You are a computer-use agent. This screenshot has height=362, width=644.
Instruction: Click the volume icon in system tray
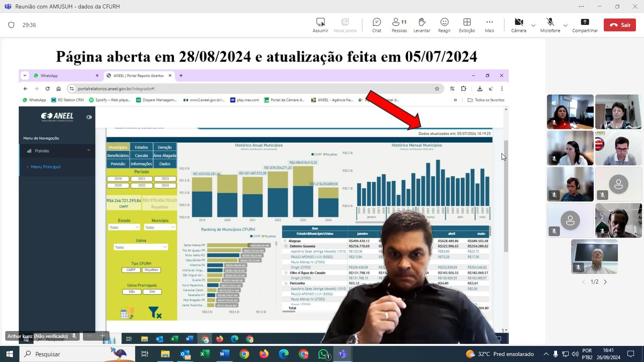pyautogui.click(x=575, y=354)
